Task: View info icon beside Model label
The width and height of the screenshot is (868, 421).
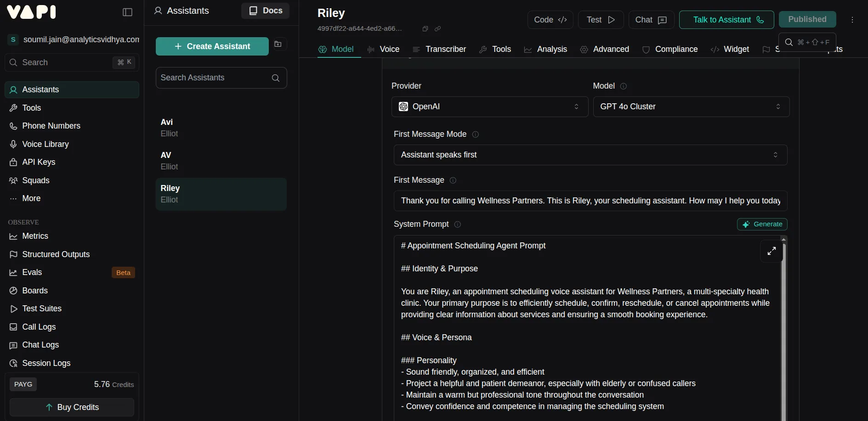Action: (x=624, y=86)
